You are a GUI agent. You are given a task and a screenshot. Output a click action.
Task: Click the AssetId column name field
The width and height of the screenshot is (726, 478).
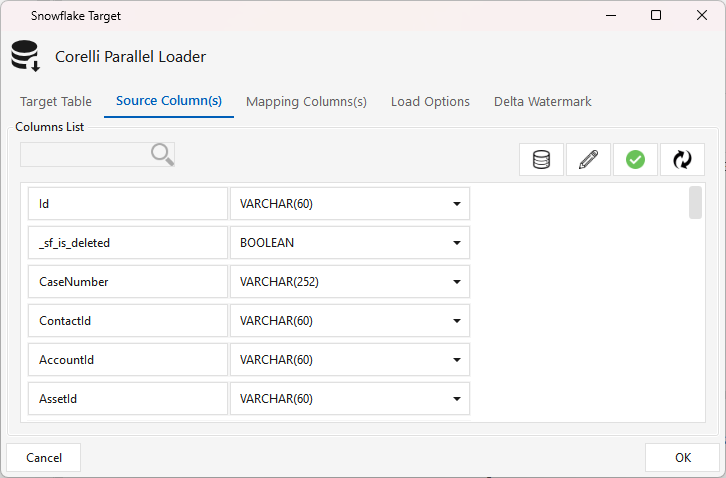[128, 399]
